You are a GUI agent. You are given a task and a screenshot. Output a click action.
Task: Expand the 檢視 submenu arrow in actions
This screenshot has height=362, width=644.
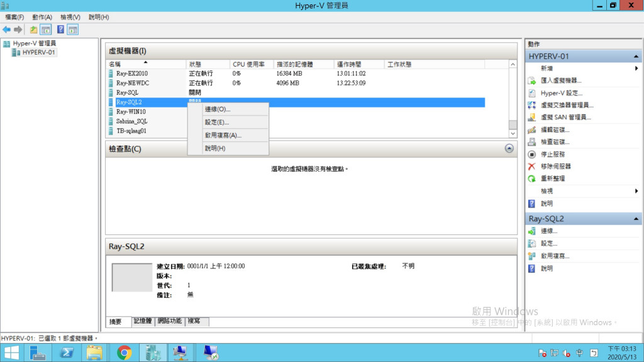pyautogui.click(x=636, y=191)
